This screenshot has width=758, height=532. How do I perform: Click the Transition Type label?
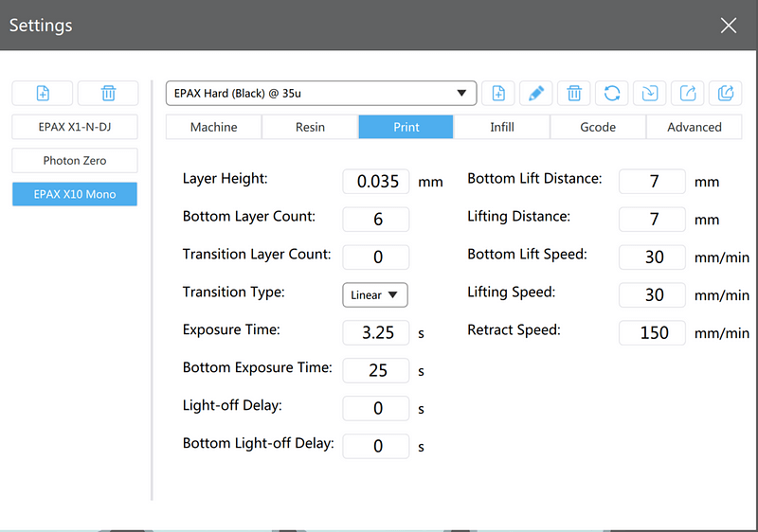[x=233, y=293]
